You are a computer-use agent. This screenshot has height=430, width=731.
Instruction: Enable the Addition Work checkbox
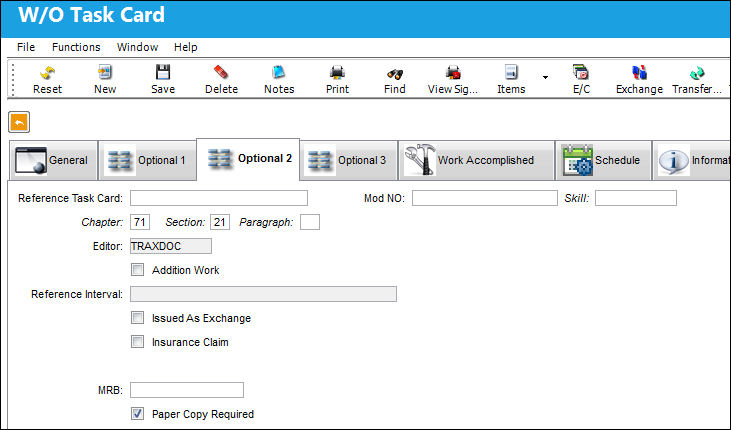(138, 270)
